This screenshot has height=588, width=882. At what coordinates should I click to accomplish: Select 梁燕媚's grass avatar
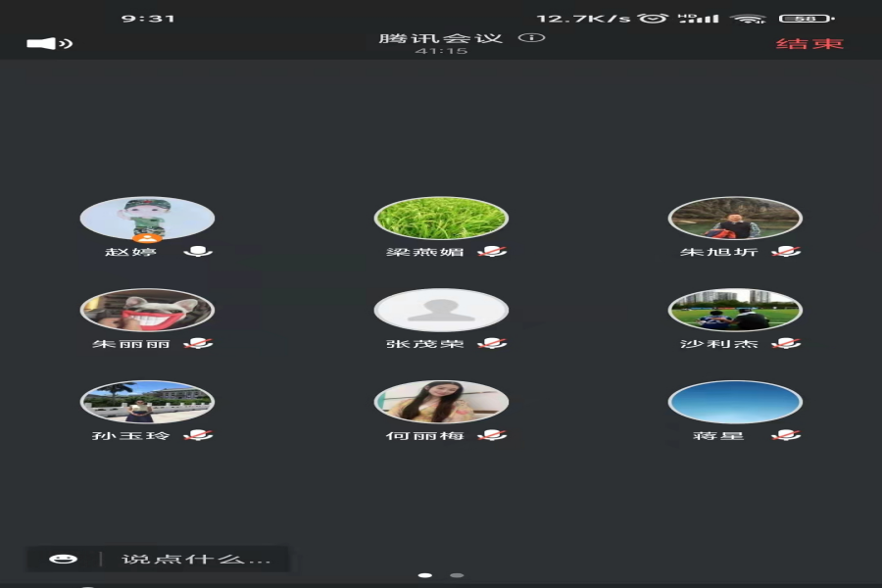(441, 218)
